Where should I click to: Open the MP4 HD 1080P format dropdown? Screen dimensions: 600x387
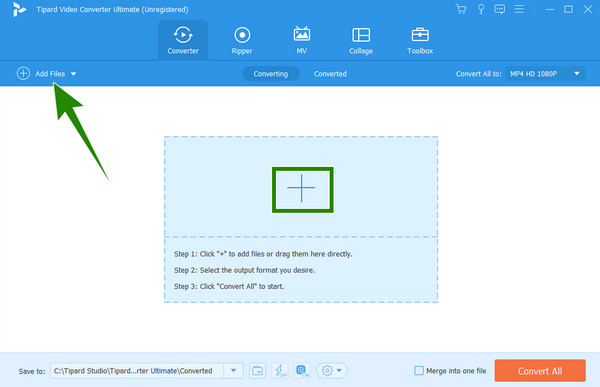pos(545,73)
